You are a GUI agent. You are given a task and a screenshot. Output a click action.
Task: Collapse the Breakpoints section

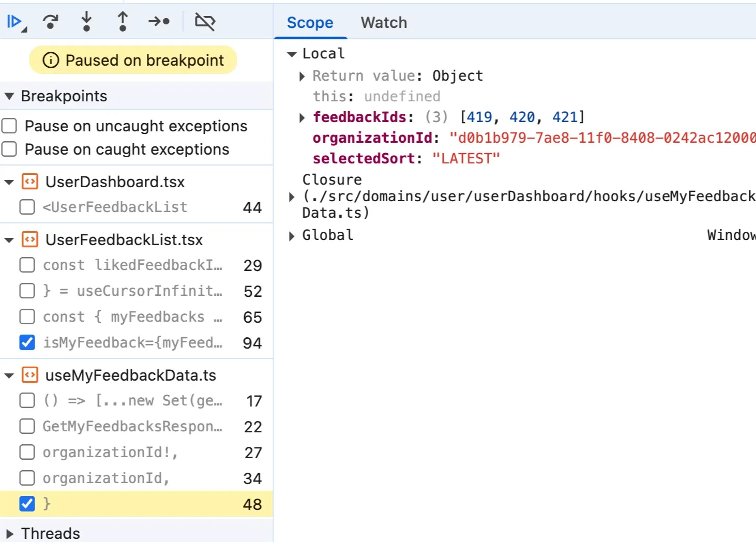[9, 96]
